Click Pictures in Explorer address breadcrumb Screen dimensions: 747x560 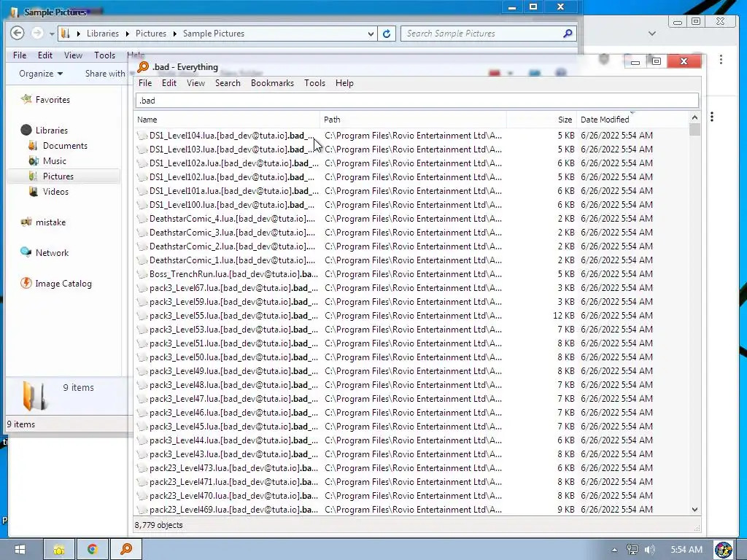151,34
